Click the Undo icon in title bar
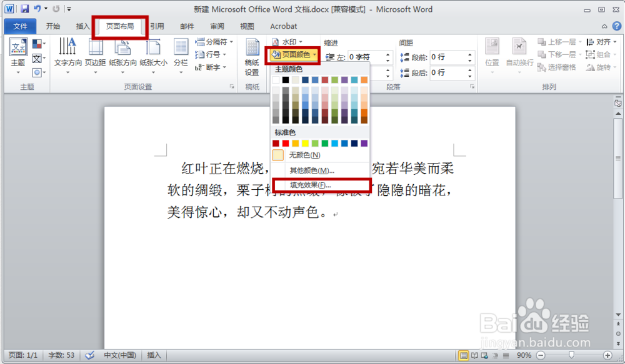 coord(37,8)
